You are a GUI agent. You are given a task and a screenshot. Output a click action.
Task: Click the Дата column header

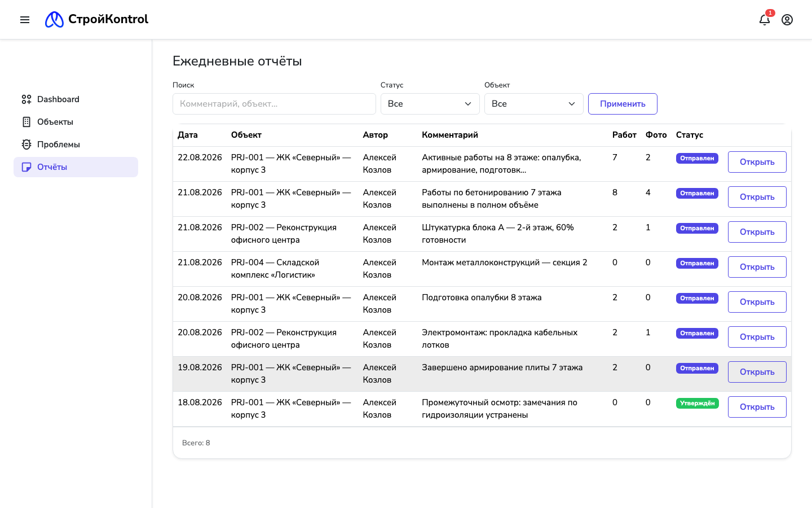click(x=188, y=135)
